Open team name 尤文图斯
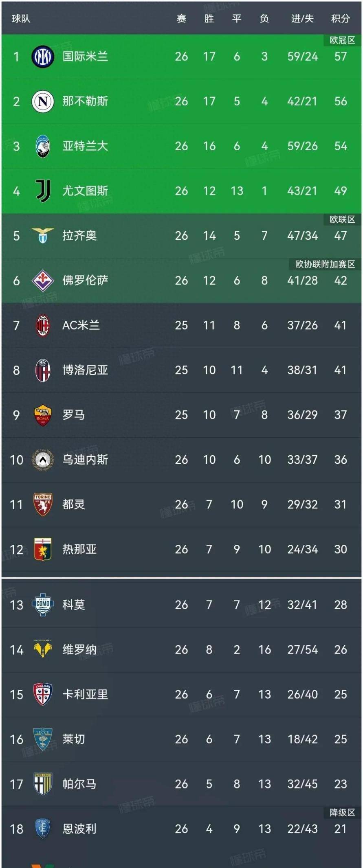The height and width of the screenshot is (868, 363). coord(85,191)
